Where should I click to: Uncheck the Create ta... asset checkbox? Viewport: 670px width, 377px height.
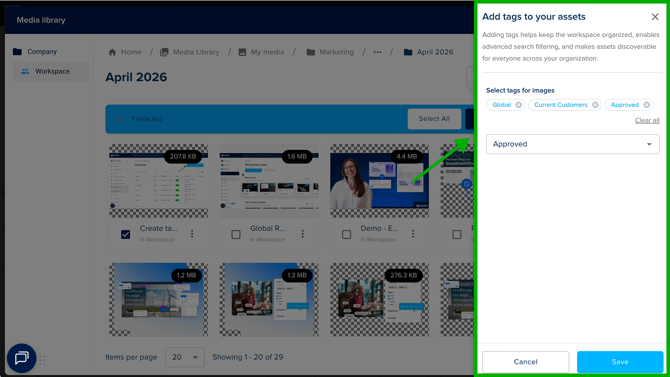point(126,234)
